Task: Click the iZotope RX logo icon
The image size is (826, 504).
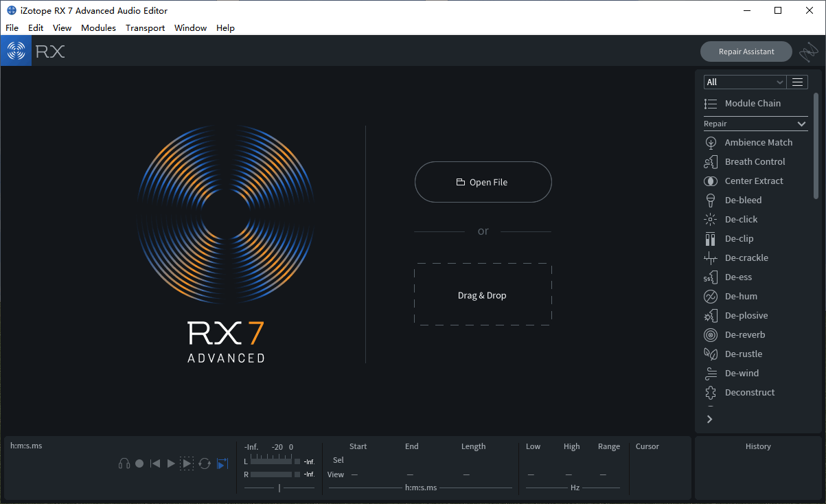Action: 16,51
